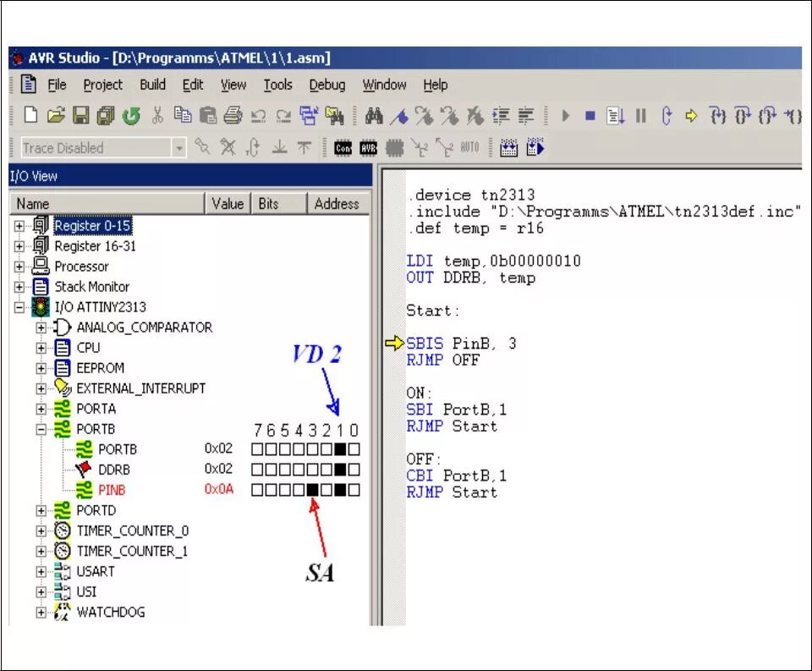Click the Stop Debugging square icon
This screenshot has width=812, height=671.
pyautogui.click(x=590, y=116)
